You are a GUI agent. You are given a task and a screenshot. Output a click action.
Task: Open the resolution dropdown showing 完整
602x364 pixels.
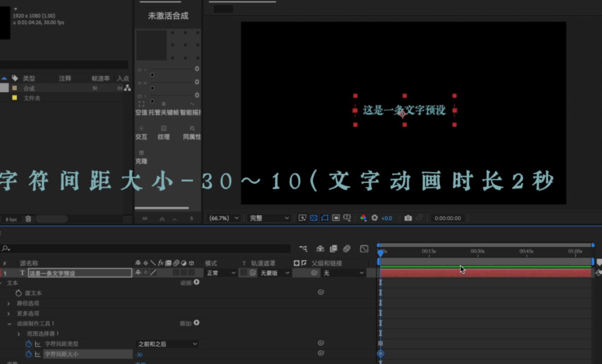[x=268, y=218]
